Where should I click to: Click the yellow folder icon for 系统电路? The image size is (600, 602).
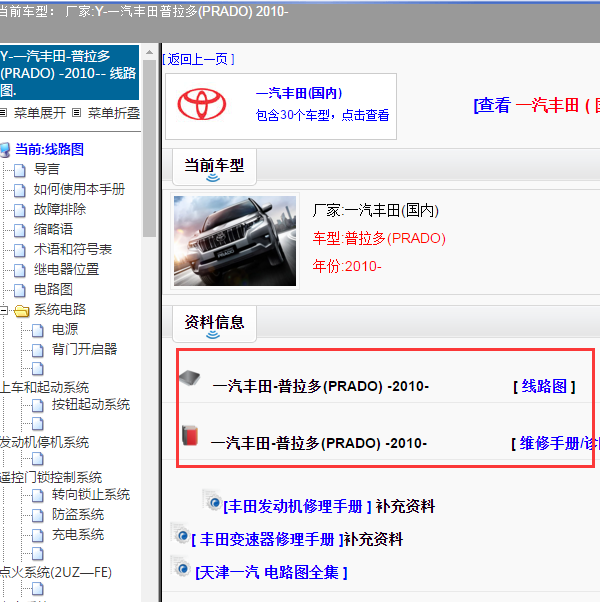21,311
